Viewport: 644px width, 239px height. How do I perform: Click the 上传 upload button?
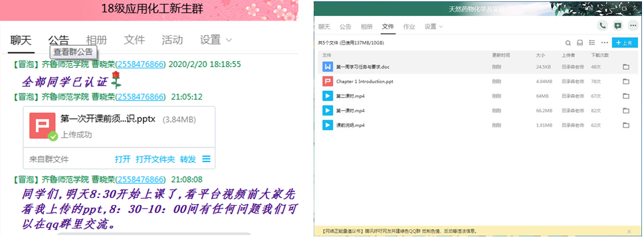tap(624, 42)
